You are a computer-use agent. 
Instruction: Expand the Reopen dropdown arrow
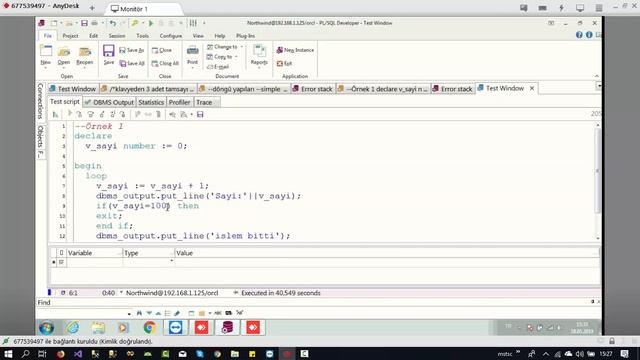85,68
